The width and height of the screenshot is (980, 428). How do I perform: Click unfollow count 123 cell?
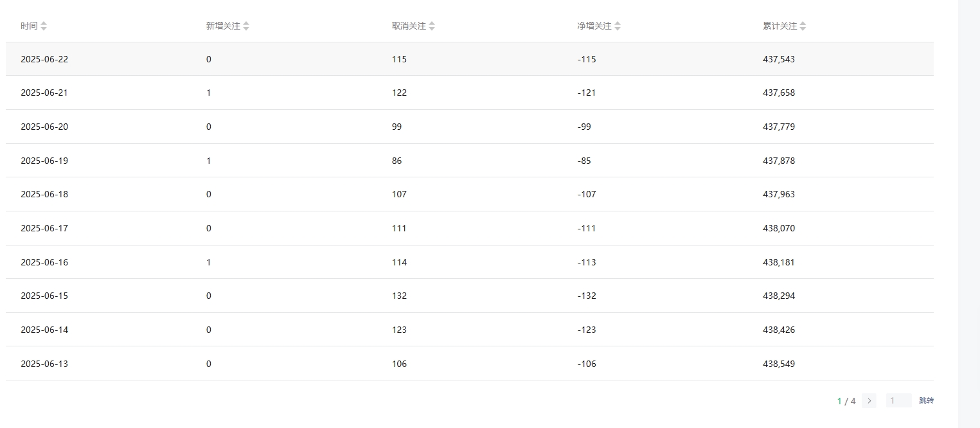click(399, 330)
